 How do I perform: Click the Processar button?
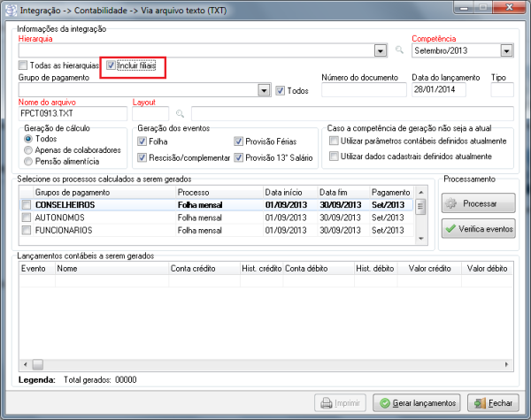tap(477, 203)
